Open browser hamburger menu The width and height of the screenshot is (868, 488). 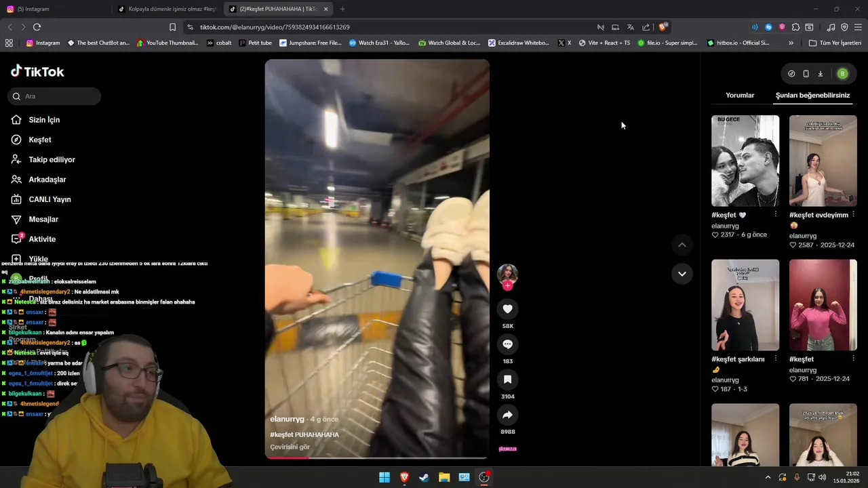858,27
